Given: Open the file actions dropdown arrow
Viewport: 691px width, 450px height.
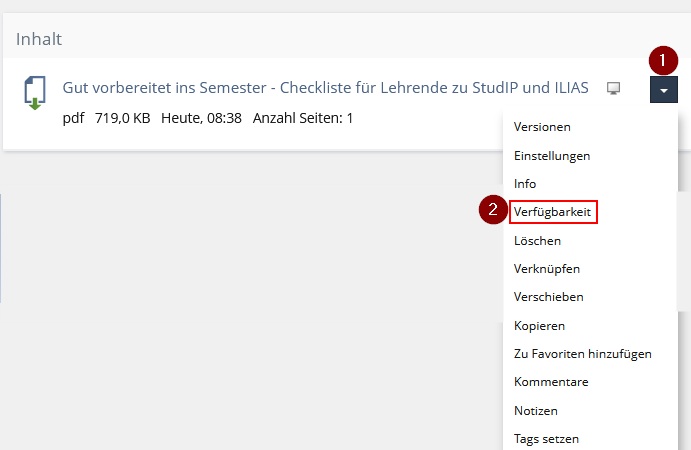Looking at the screenshot, I should pyautogui.click(x=664, y=90).
